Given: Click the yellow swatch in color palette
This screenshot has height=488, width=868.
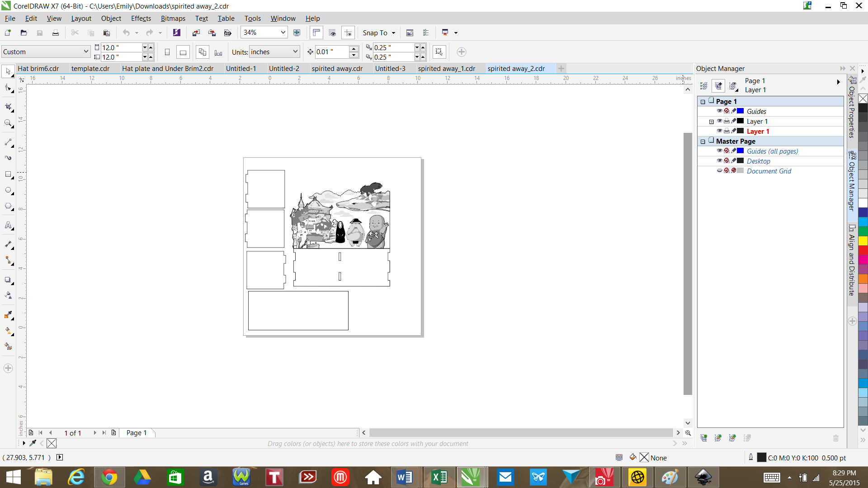Looking at the screenshot, I should tap(863, 241).
